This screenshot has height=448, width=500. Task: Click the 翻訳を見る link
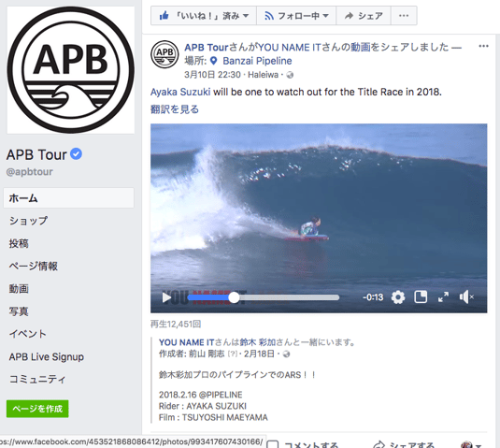(175, 109)
